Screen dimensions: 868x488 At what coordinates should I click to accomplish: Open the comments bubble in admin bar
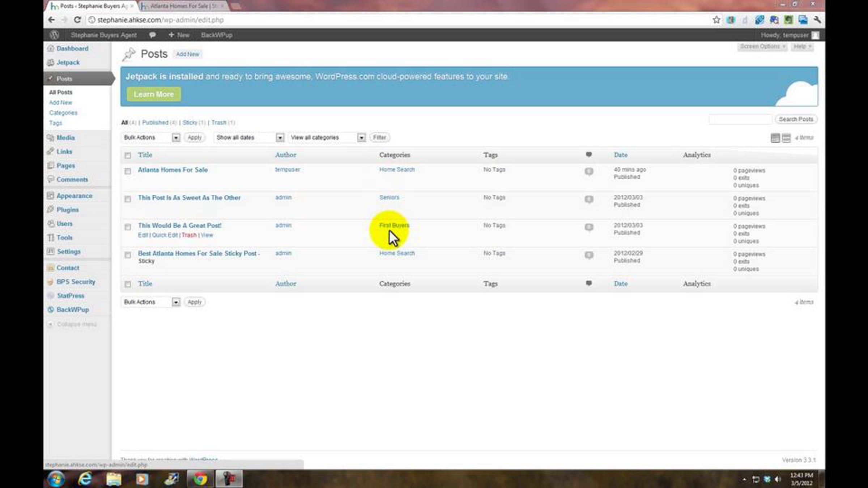[x=152, y=35]
